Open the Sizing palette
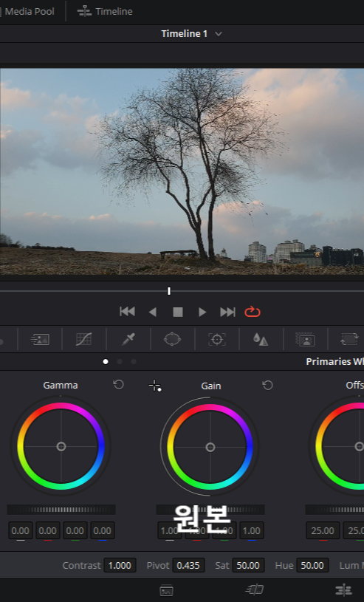The width and height of the screenshot is (364, 602). point(349,339)
